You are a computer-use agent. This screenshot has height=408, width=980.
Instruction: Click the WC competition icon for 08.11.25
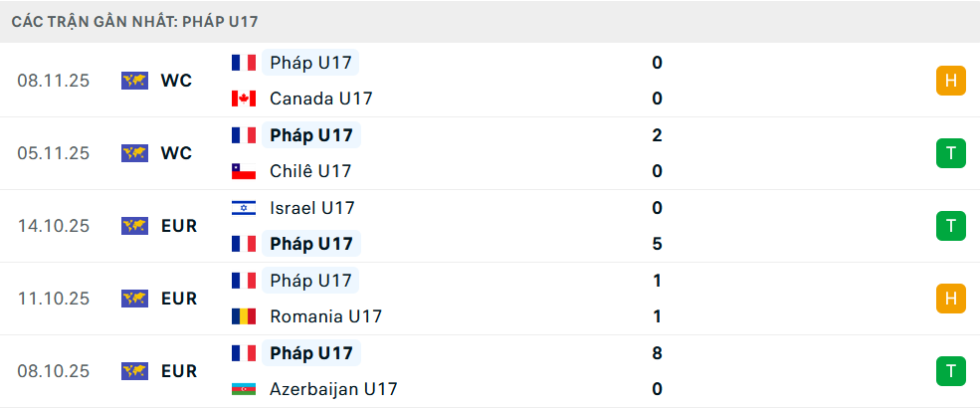click(x=134, y=81)
